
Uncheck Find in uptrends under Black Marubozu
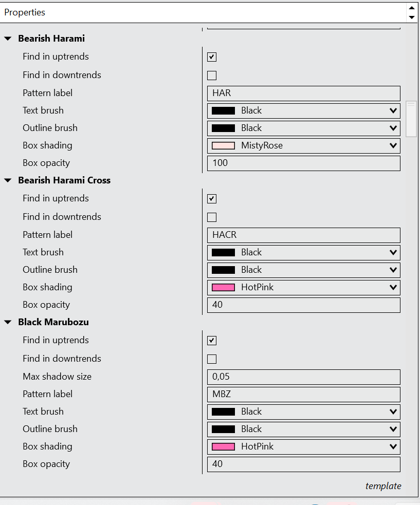coord(212,341)
